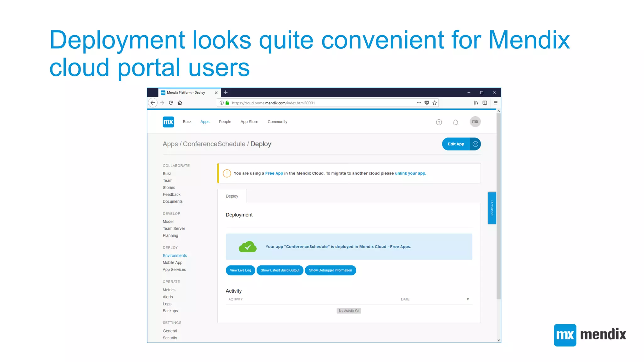Click ConferenceSchedule in the breadcrumb
The image size is (644, 362).
[x=214, y=144]
